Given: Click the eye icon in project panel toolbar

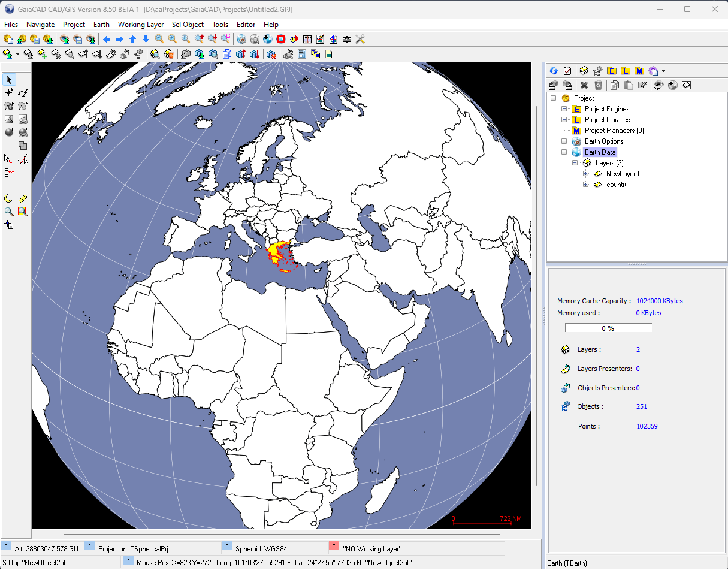Looking at the screenshot, I should click(x=658, y=85).
